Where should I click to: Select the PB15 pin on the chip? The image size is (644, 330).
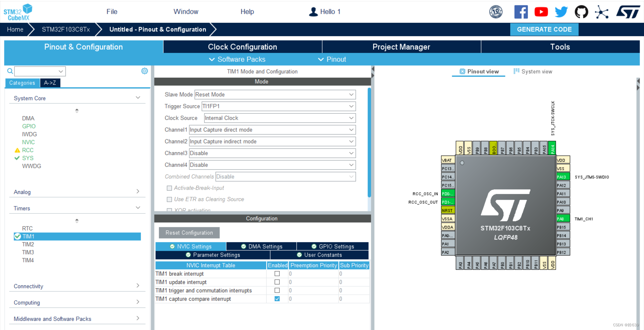(x=563, y=227)
